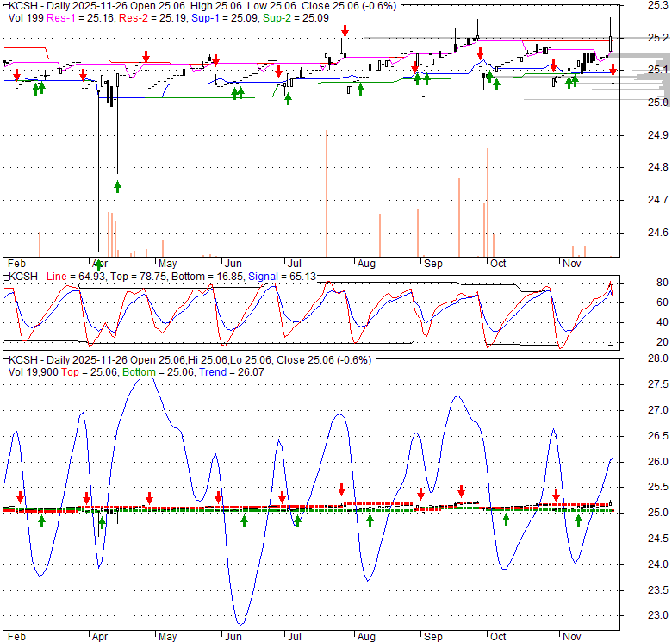Click the Trend 26.07 legend label
This screenshot has height=642, width=672.
pos(221,371)
